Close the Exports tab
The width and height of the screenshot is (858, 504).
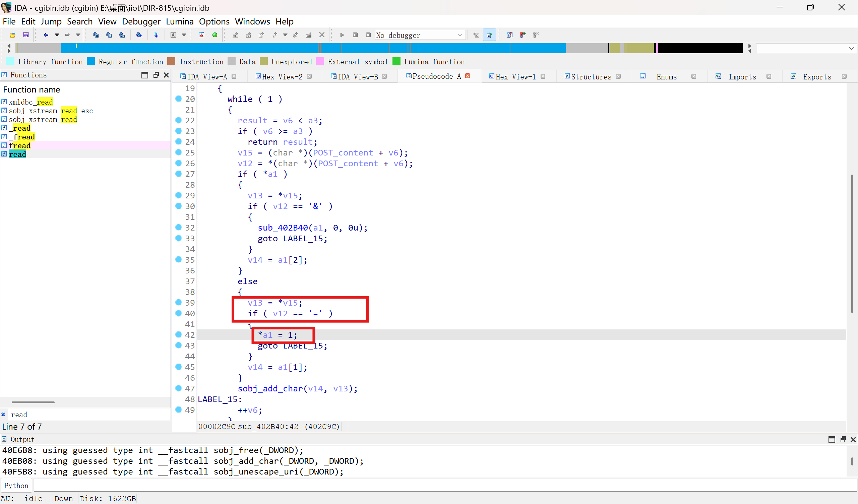click(x=844, y=77)
